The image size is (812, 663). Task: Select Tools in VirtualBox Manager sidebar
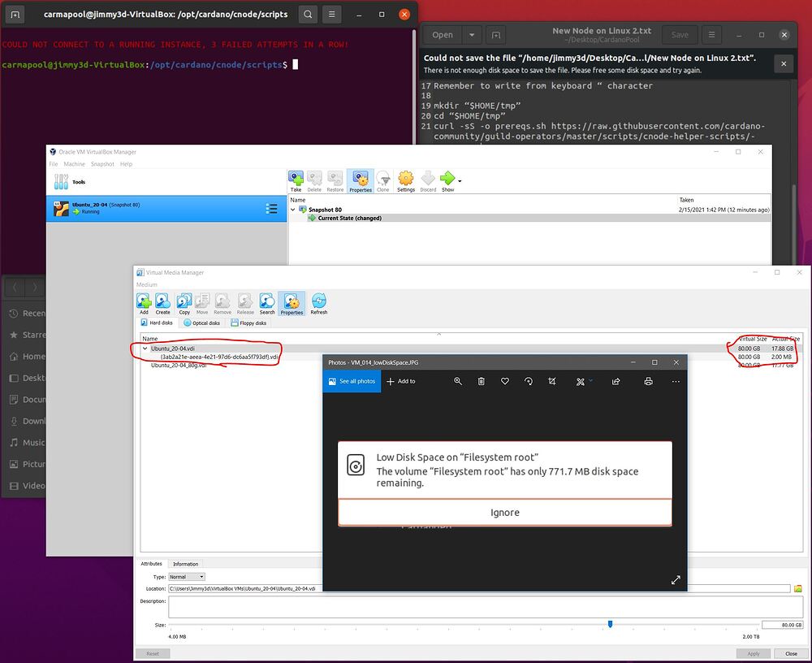click(166, 182)
